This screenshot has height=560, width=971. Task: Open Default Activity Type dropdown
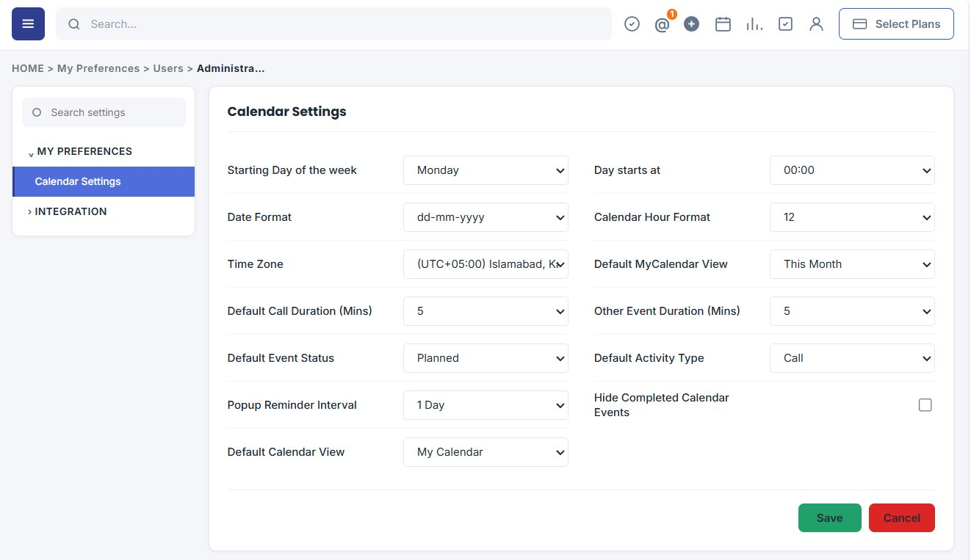[x=852, y=358]
